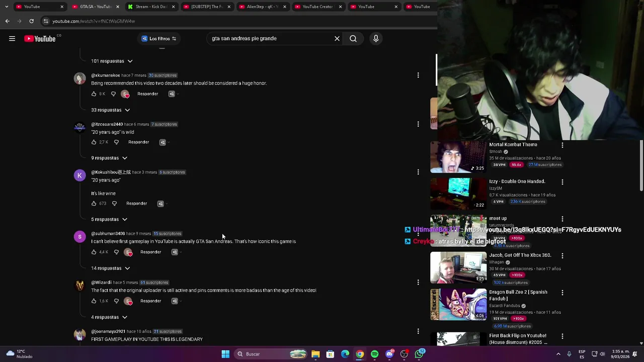Open options menu for @Wizardii comment
The height and width of the screenshot is (362, 644).
(418, 283)
